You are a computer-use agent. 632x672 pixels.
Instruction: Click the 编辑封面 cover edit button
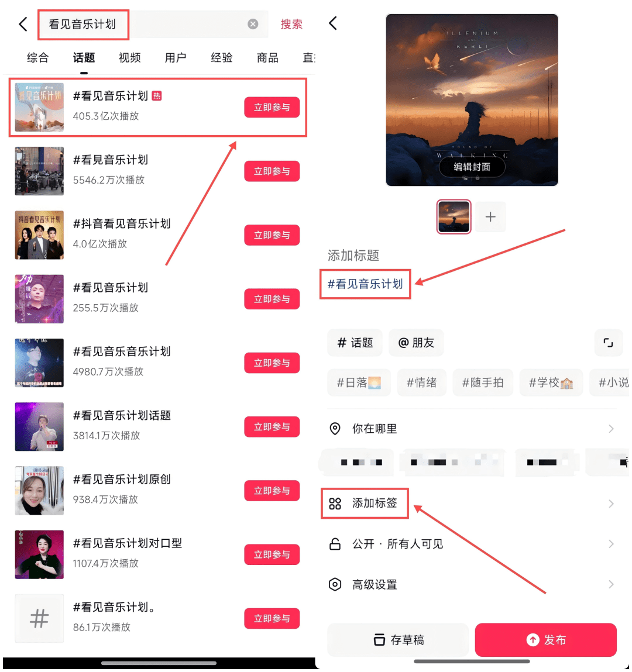tap(472, 167)
